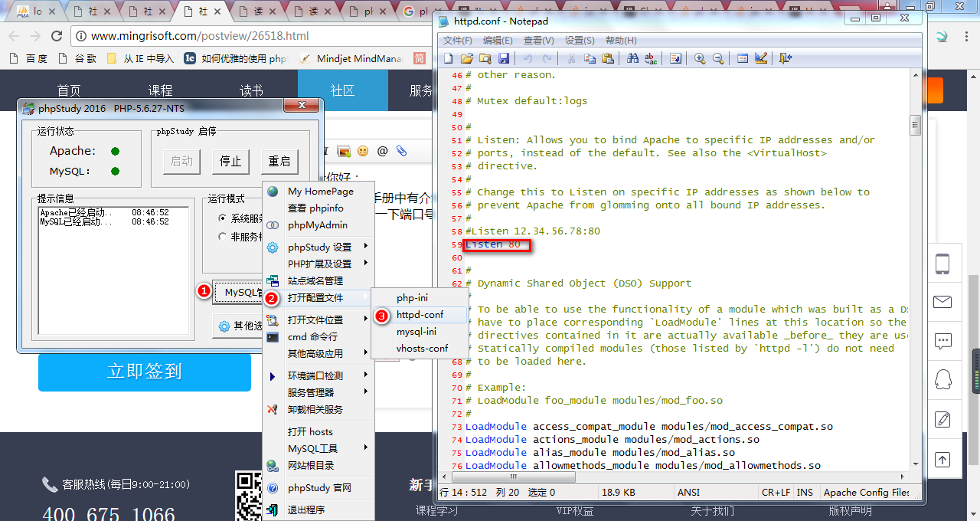Expand 环境端口检测 submenu
Screen dimensions: 980x521
[318, 375]
